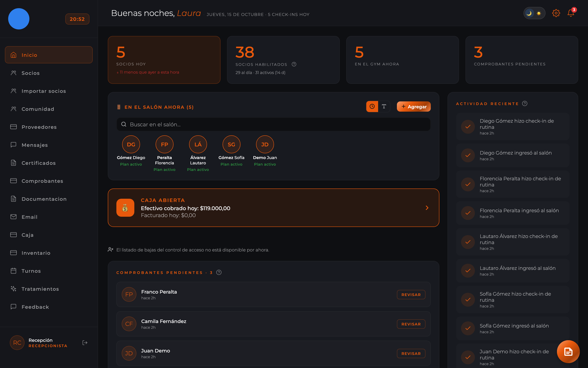Viewport: 588px width, 368px height.
Task: Select Peralta Florencia's FP avatar in salón
Action: 165,144
